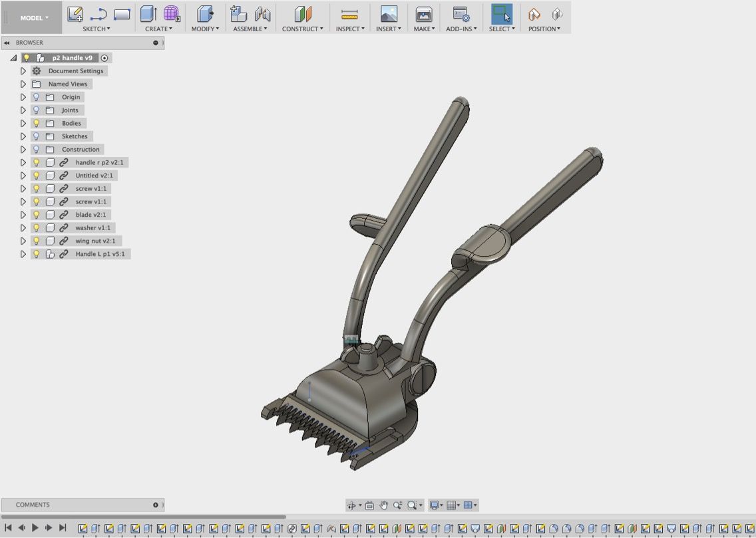Open the CONSTRUCT menu

302,29
